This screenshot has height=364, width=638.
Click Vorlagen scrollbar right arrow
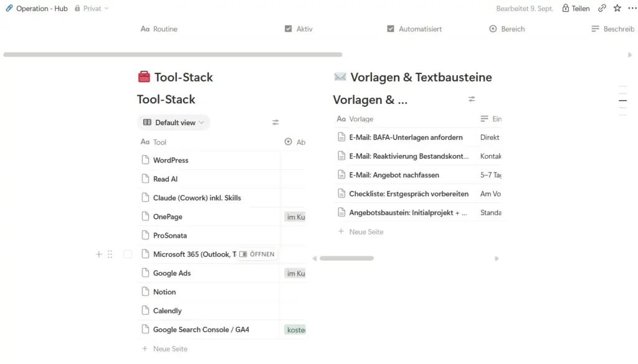pyautogui.click(x=497, y=258)
